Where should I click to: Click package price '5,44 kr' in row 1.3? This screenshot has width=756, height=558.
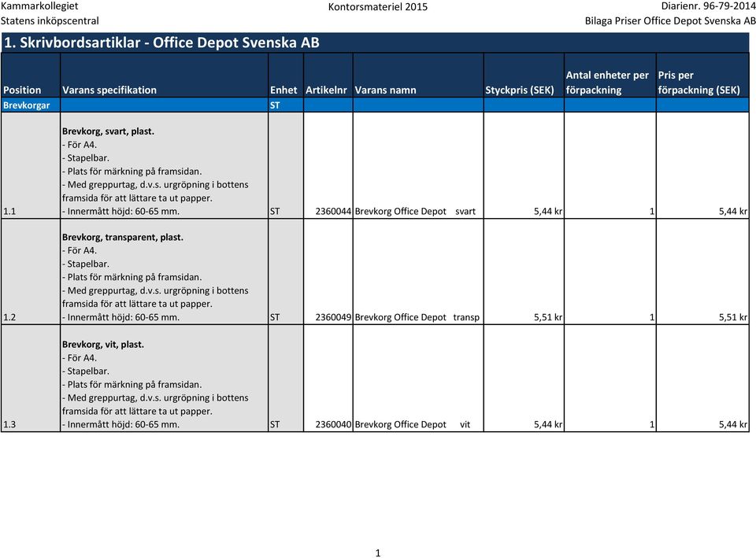(x=733, y=424)
